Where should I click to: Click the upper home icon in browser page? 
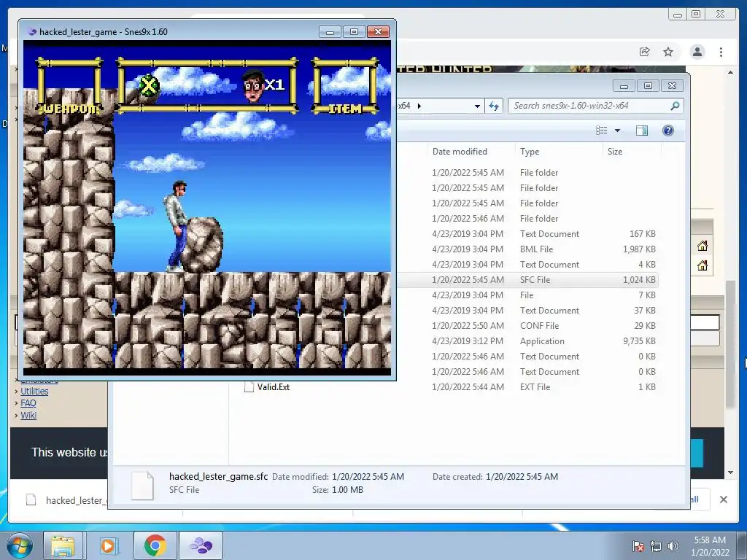(x=703, y=246)
